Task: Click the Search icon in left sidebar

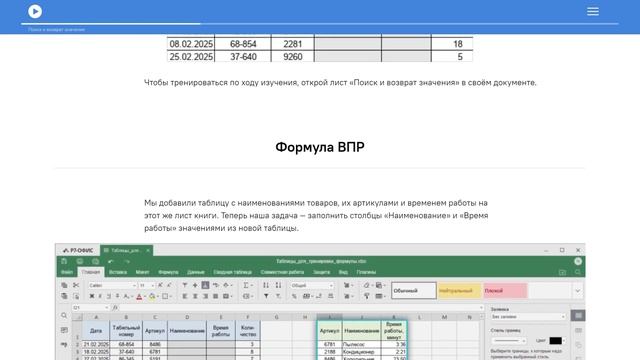Action: (64, 316)
